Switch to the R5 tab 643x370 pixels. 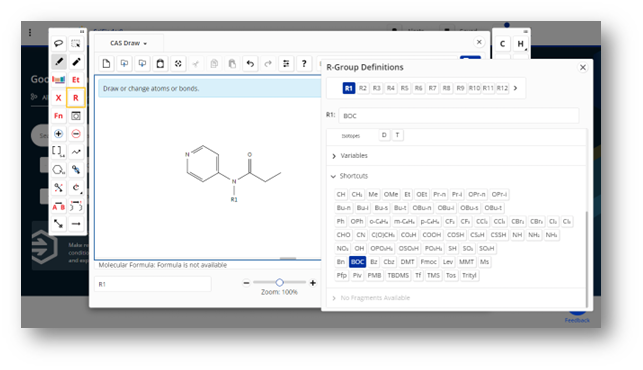(404, 88)
